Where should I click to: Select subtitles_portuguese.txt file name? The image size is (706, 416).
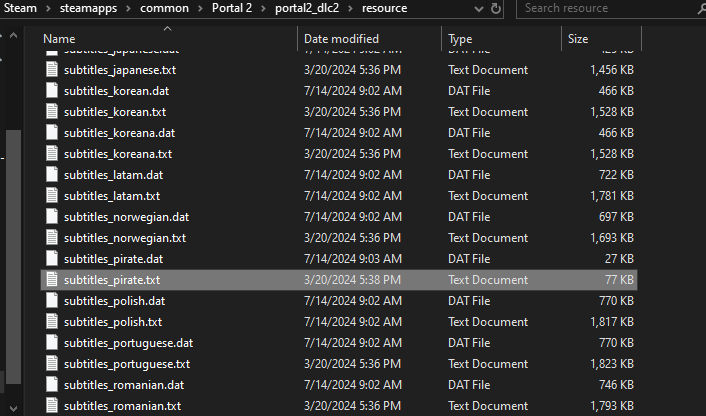click(x=127, y=364)
